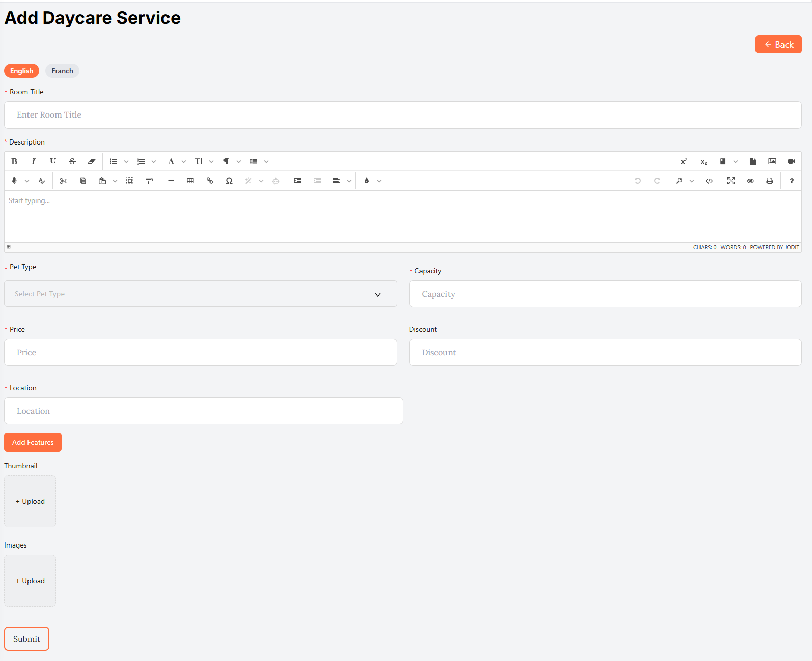The image size is (812, 661).
Task: Open the fill color drop picker
Action: click(367, 181)
